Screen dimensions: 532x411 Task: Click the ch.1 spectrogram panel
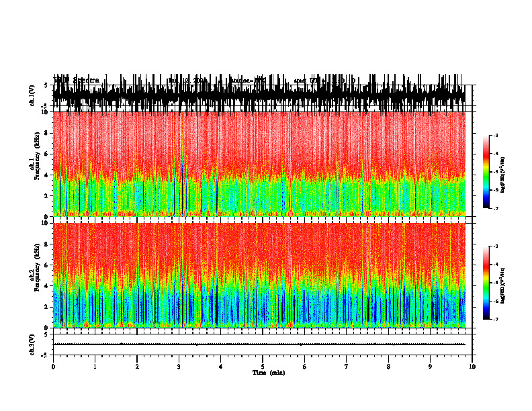tap(259, 164)
